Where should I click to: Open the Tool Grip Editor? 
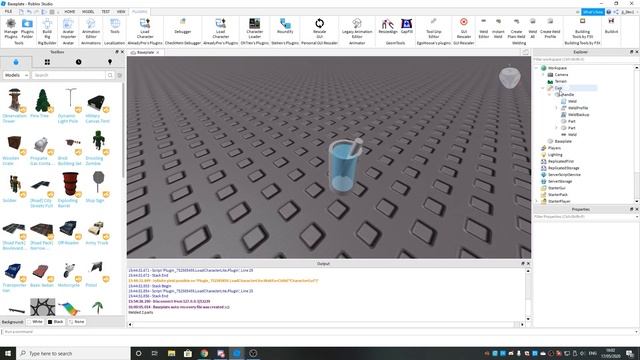433,29
